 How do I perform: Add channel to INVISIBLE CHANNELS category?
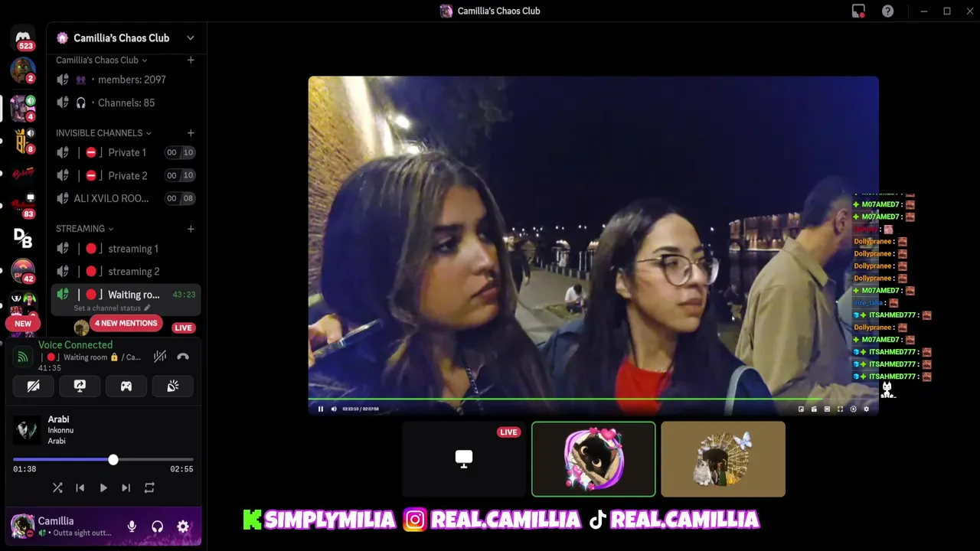191,133
